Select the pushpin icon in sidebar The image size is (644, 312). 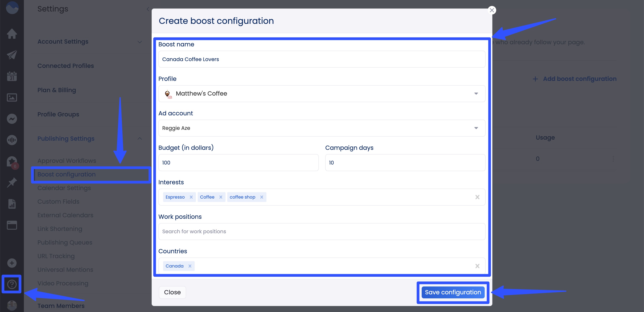point(12,183)
